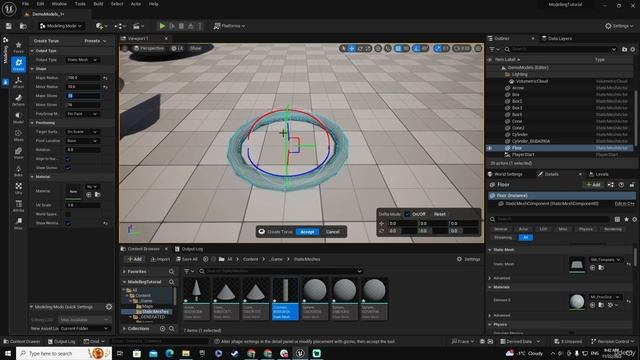Click the details property matrix grid icon
Image resolution: width=640 pixels, height=360 pixels.
[617, 219]
